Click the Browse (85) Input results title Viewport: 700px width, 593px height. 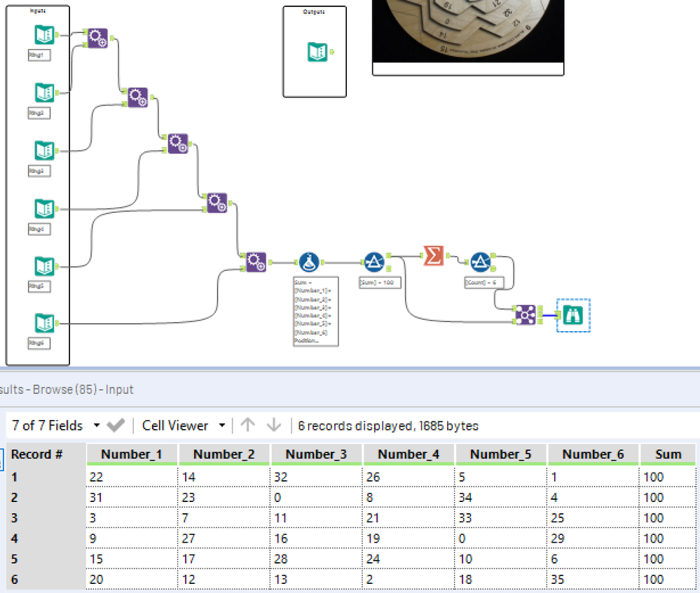pyautogui.click(x=67, y=389)
